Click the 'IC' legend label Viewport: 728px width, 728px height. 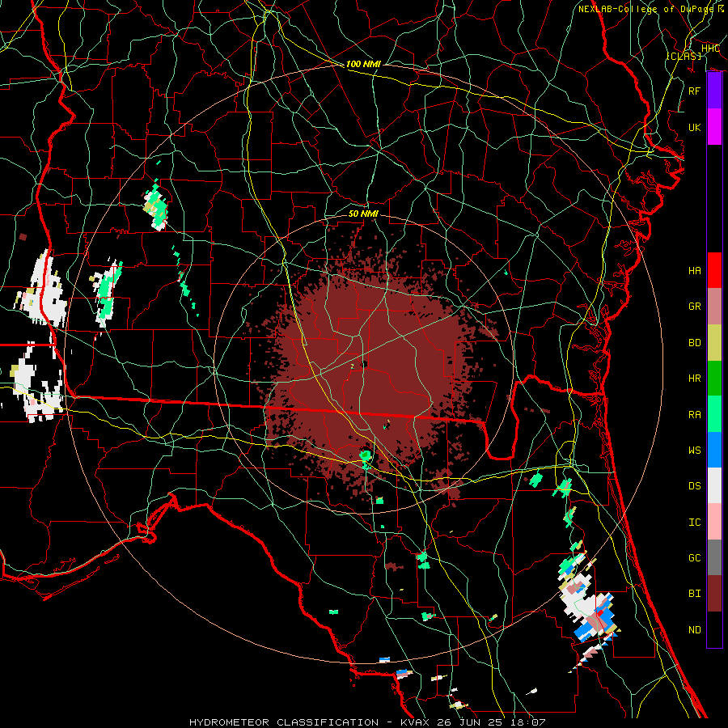pos(695,523)
